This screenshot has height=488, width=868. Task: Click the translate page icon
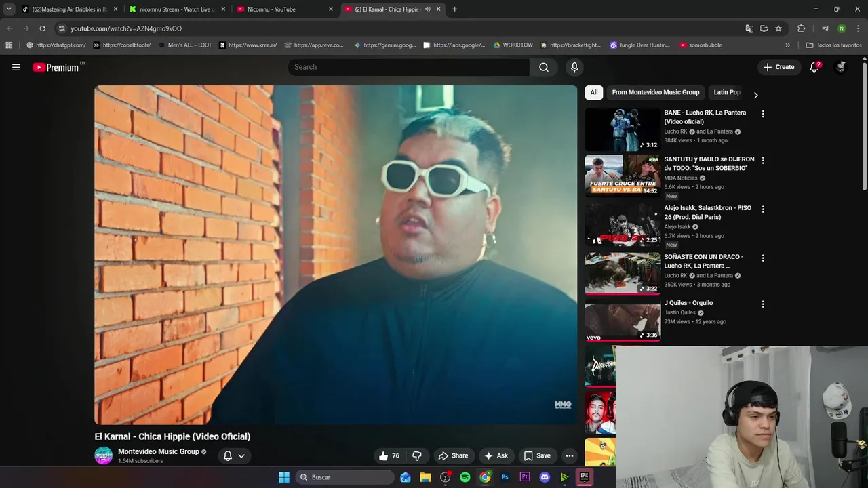749,28
